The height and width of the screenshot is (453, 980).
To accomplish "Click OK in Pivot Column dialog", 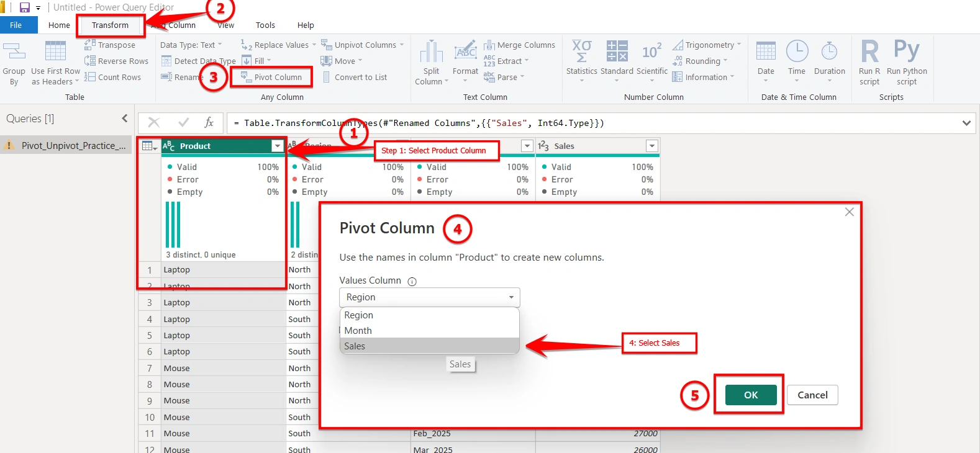I will pyautogui.click(x=751, y=395).
